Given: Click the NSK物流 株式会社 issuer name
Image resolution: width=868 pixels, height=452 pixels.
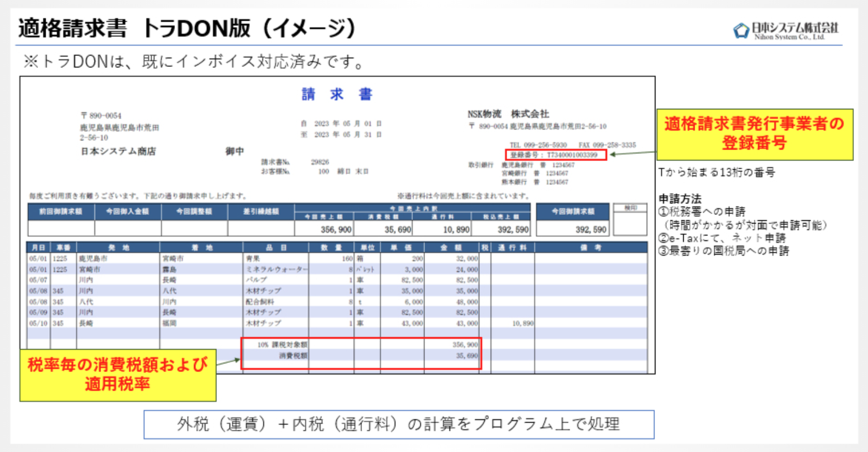Looking at the screenshot, I should pyautogui.click(x=508, y=114).
